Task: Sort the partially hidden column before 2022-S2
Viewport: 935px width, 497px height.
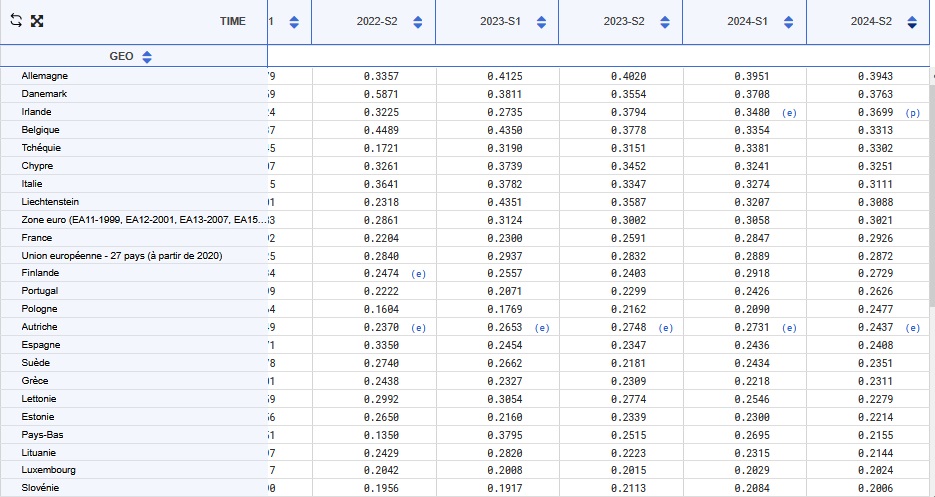Action: [294, 22]
